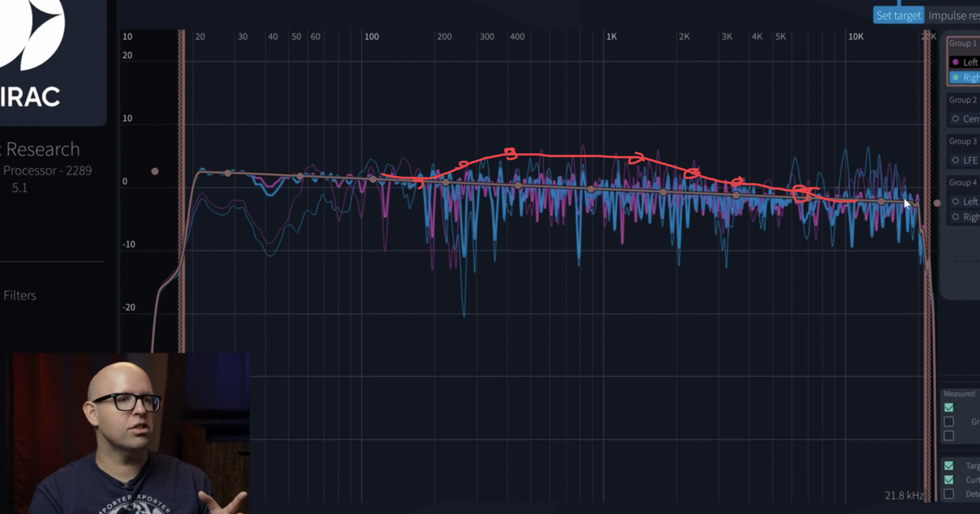Check the bottom unchecked Measured checkbox
The height and width of the screenshot is (514, 980).
click(x=949, y=436)
